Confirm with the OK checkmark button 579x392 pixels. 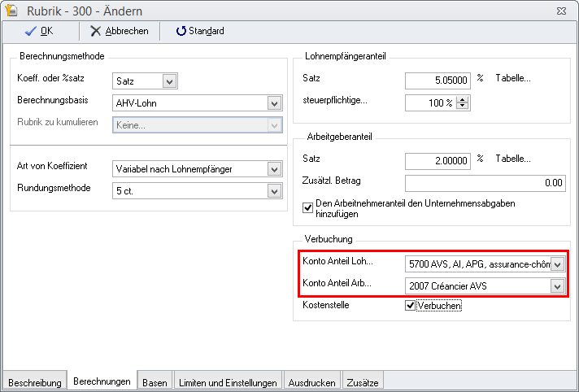click(30, 31)
